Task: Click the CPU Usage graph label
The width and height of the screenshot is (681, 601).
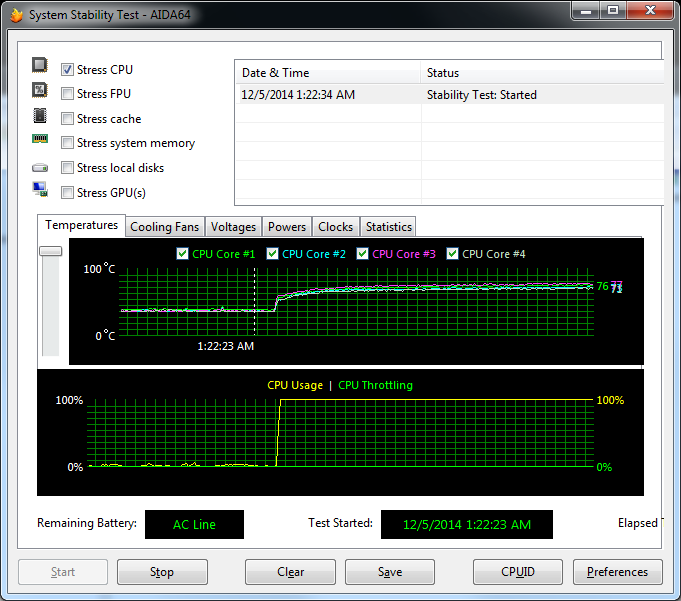Action: tap(295, 385)
